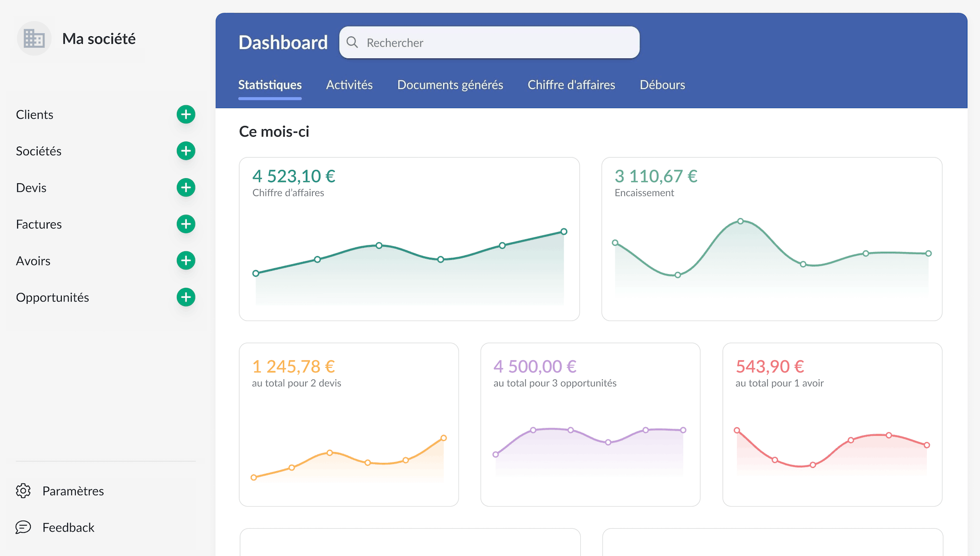Click 'au total pour 2 devis' label
Image resolution: width=980 pixels, height=556 pixels.
[x=296, y=383]
